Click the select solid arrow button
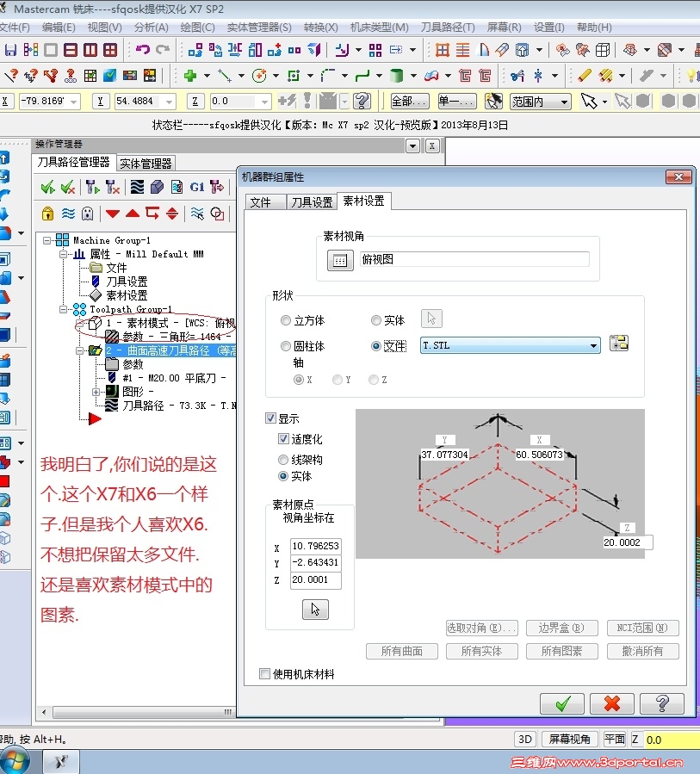The image size is (700, 774). coord(431,319)
